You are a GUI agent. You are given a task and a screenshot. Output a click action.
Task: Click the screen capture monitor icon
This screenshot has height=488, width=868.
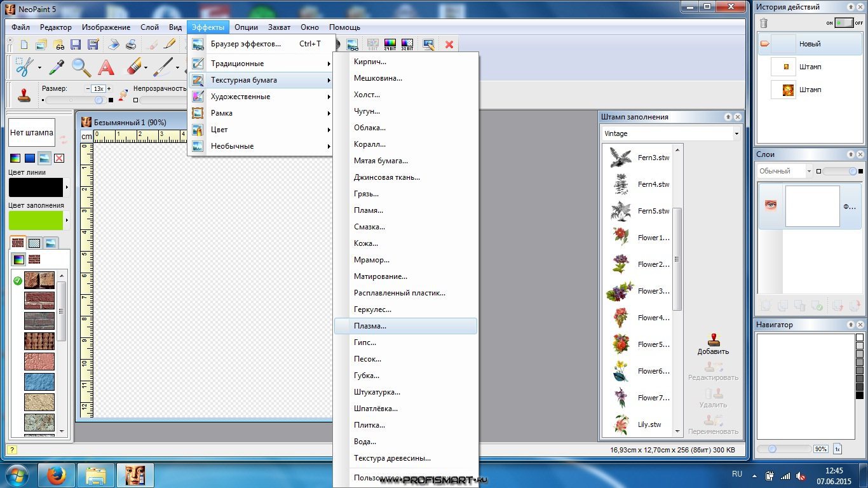coord(429,44)
